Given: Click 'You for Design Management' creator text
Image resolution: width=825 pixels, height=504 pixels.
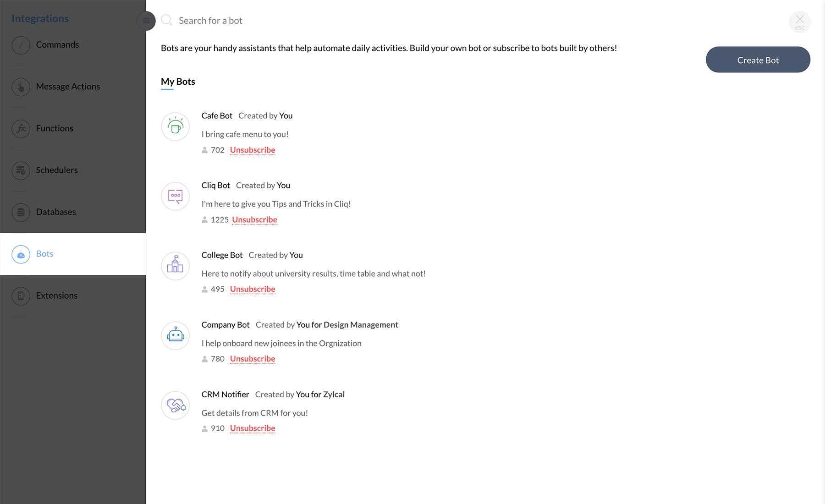Looking at the screenshot, I should coord(347,325).
